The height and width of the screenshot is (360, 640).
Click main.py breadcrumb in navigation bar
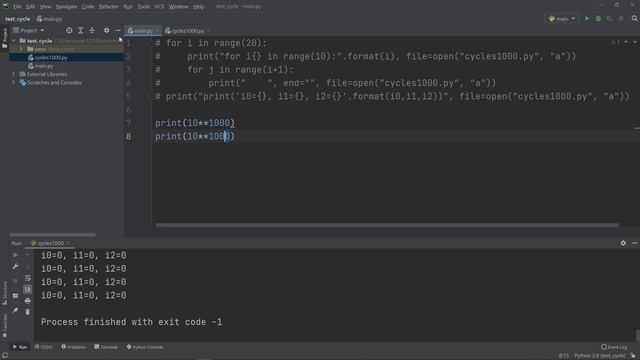point(49,19)
